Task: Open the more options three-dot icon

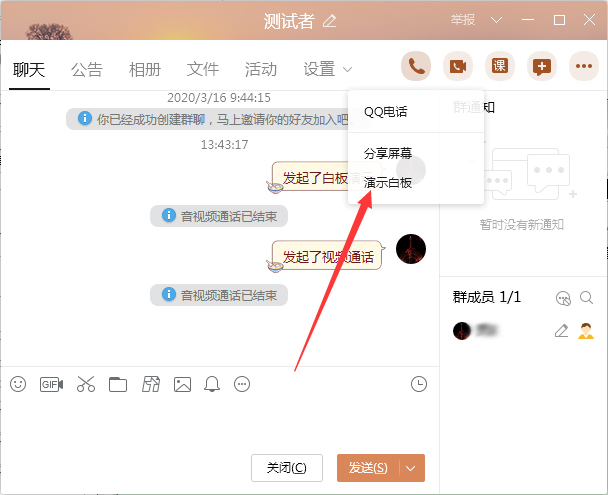Action: pyautogui.click(x=584, y=66)
